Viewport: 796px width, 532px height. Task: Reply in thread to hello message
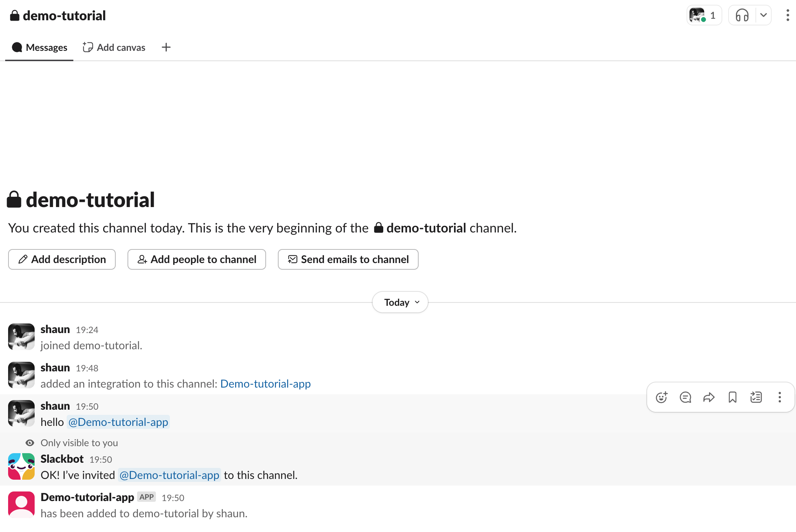pos(685,397)
